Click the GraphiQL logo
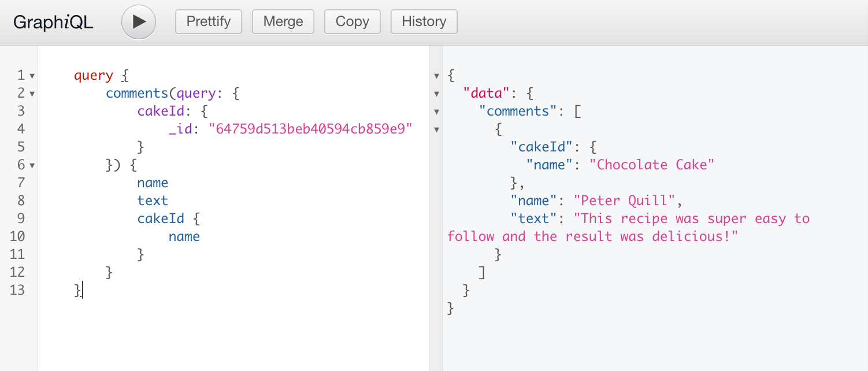Screen dimensions: 868x371 click(x=53, y=21)
